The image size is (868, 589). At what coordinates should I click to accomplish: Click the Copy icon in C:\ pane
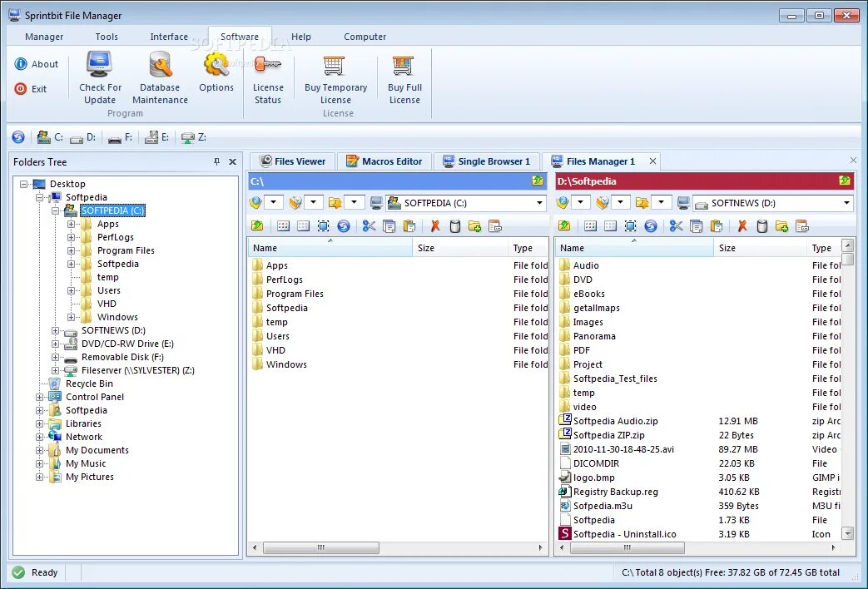point(389,225)
